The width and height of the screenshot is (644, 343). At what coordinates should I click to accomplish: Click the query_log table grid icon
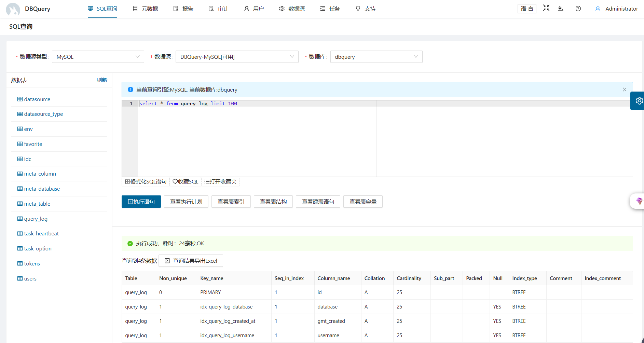(x=20, y=219)
